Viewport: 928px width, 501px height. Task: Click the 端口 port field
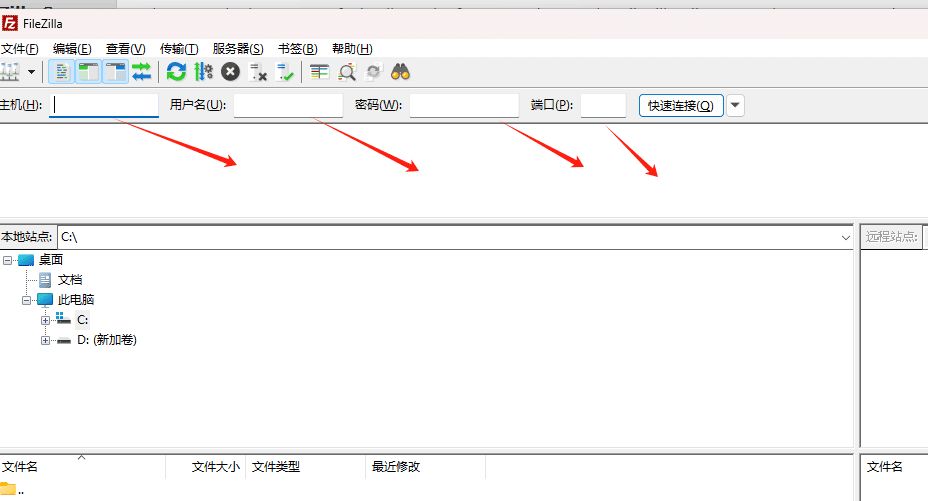click(603, 105)
